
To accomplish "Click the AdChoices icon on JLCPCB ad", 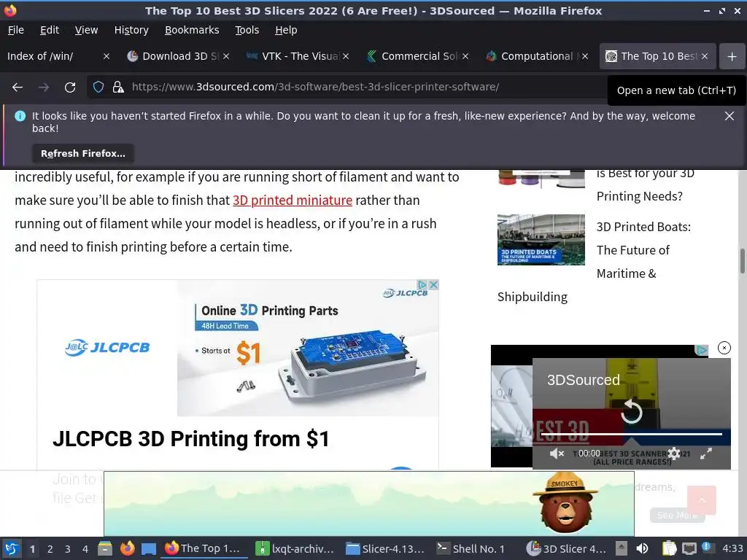I will point(422,285).
